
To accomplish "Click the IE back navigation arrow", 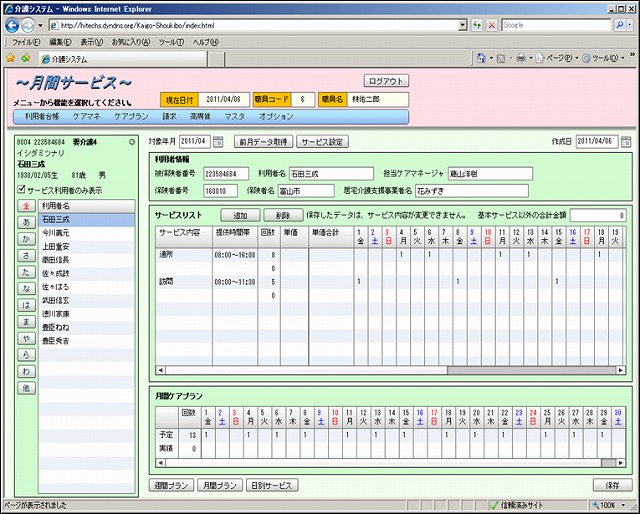I will click(x=12, y=25).
